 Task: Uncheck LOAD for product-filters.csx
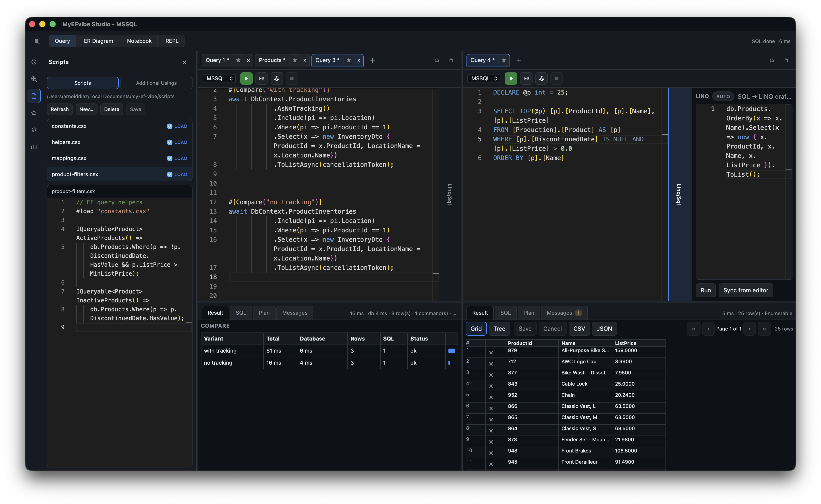click(x=169, y=174)
